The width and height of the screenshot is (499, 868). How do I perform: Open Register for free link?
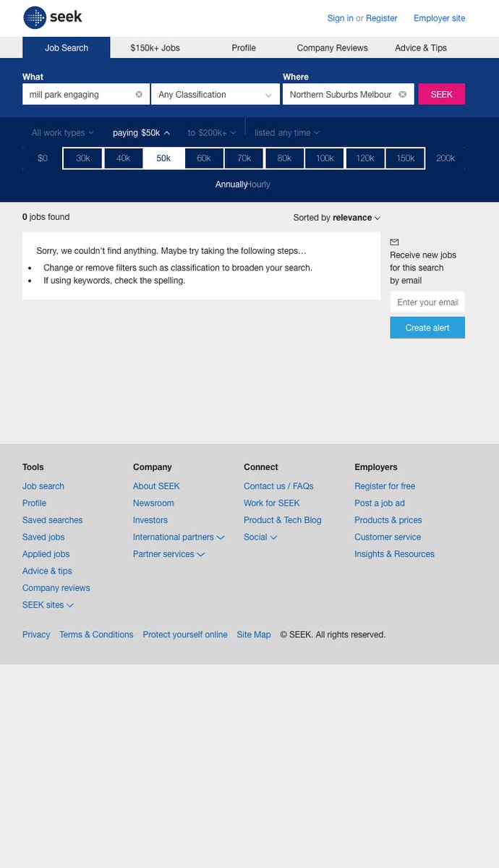pyautogui.click(x=385, y=486)
